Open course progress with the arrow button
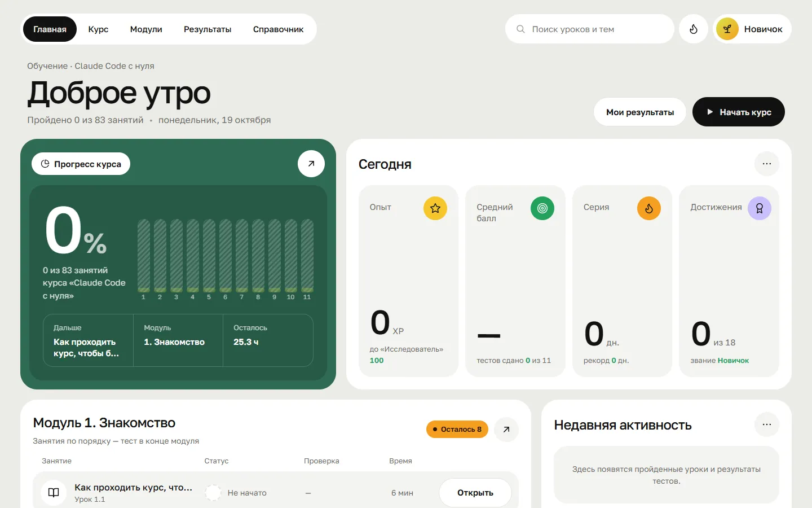812x508 pixels. coord(311,164)
